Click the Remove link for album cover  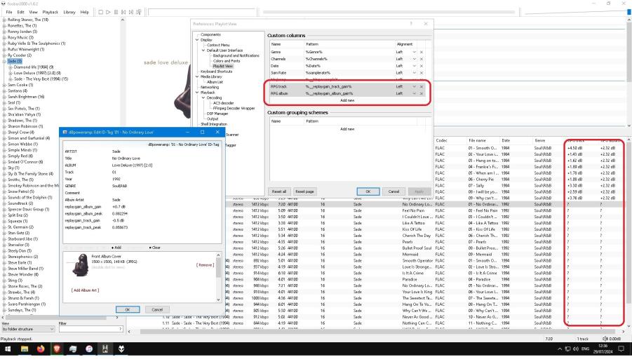[204, 264]
